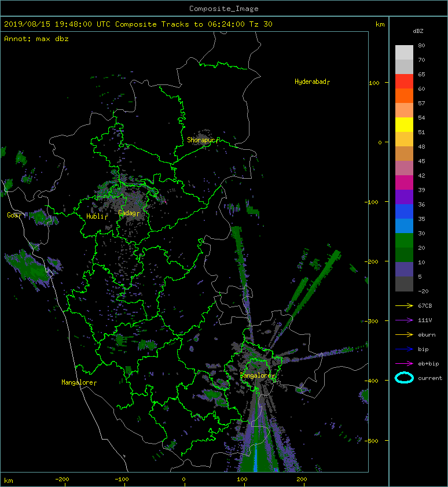Click the 'current' legend label
The width and height of the screenshot is (448, 487).
pyautogui.click(x=430, y=378)
